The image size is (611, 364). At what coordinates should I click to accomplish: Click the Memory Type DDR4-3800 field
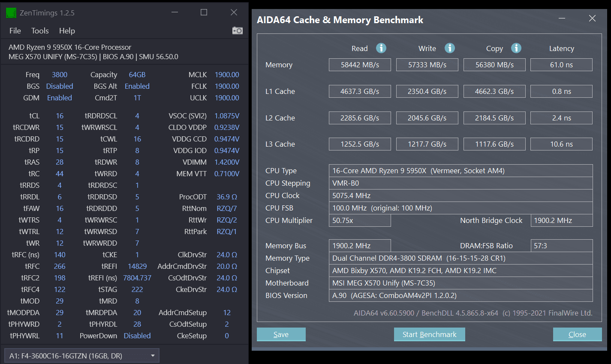point(461,258)
